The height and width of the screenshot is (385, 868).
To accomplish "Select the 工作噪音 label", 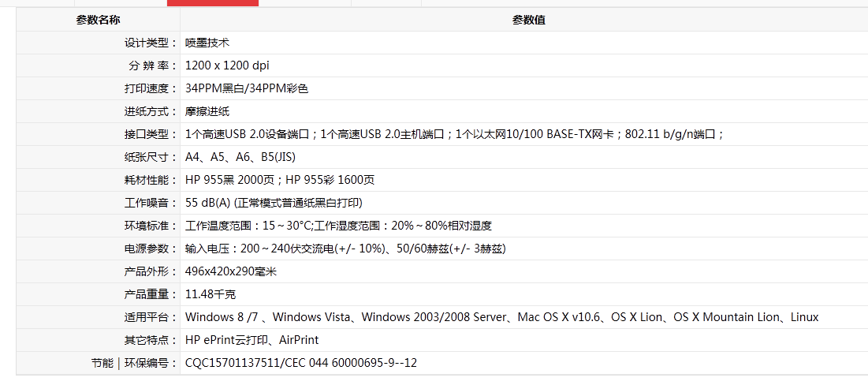I will click(x=150, y=203).
